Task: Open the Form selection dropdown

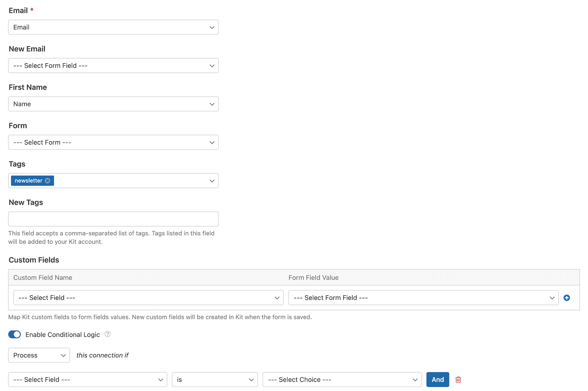Action: coord(113,142)
